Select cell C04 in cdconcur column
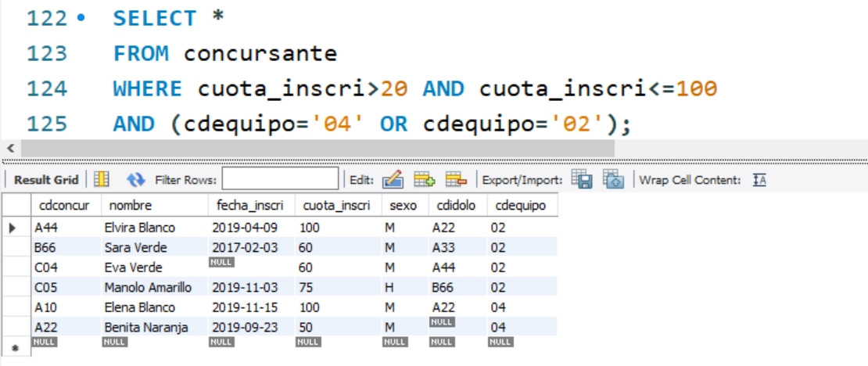Image resolution: width=868 pixels, height=366 pixels. pos(66,267)
